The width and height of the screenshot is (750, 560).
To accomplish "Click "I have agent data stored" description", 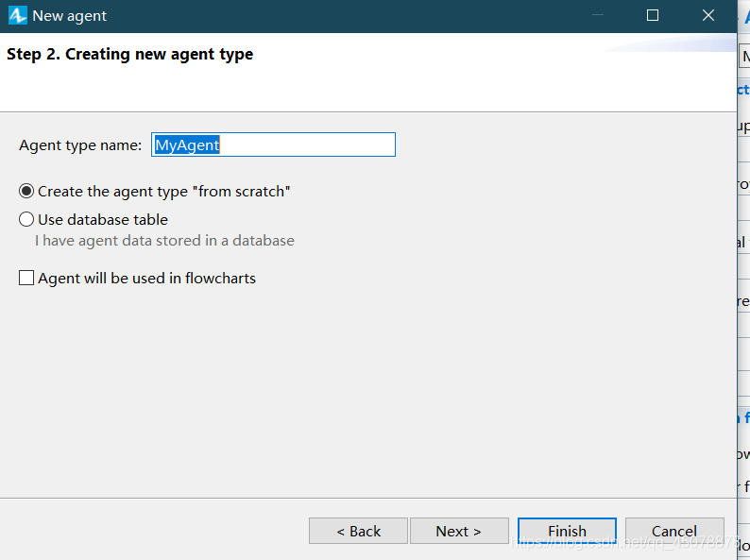I will point(164,241).
